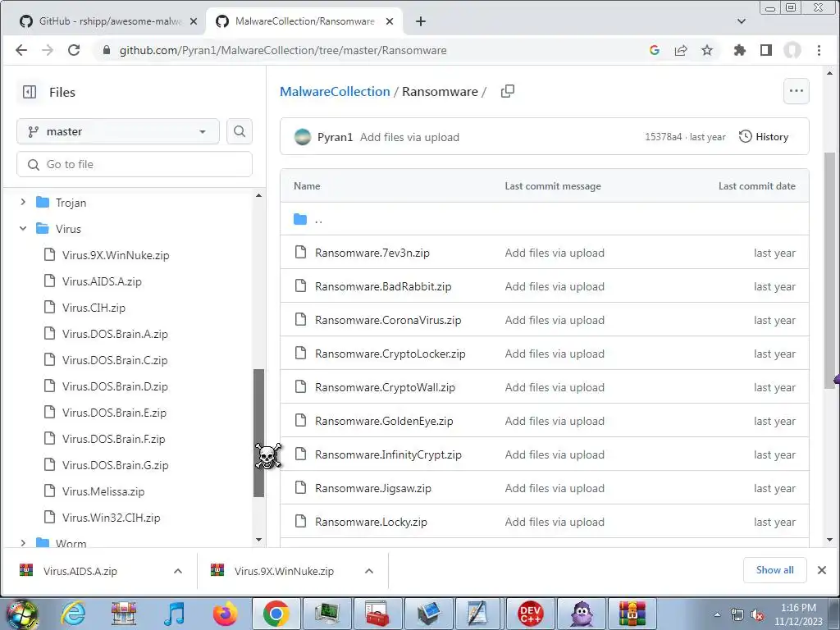
Task: Open Ransomware.CryptoLocker.zip
Action: (x=390, y=354)
